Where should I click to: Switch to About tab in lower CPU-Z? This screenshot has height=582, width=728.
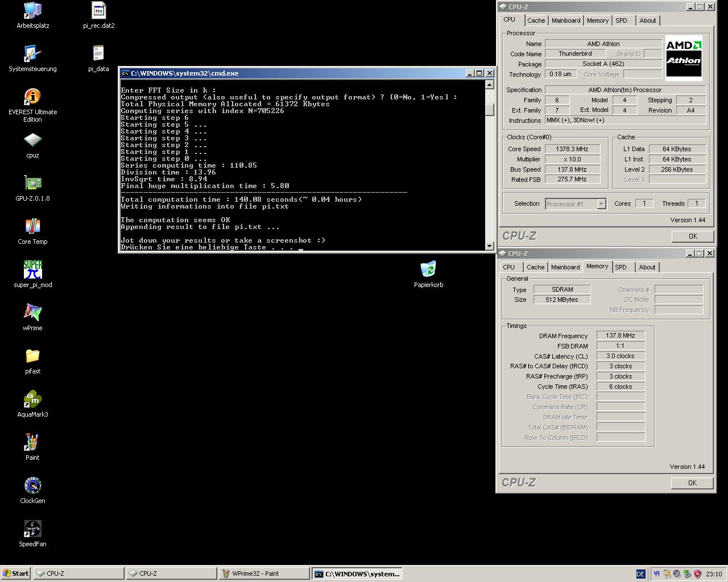coord(647,267)
